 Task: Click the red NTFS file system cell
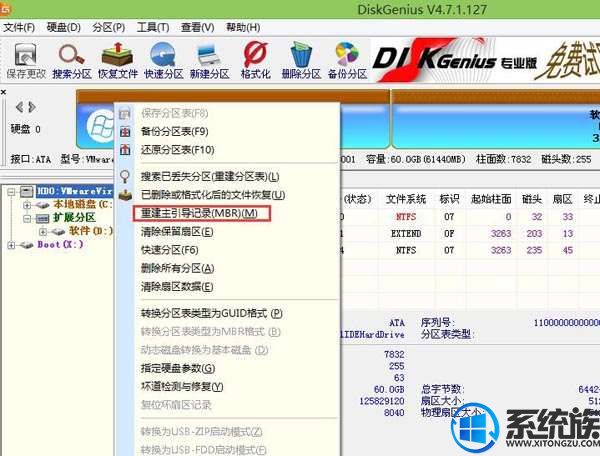[x=406, y=217]
